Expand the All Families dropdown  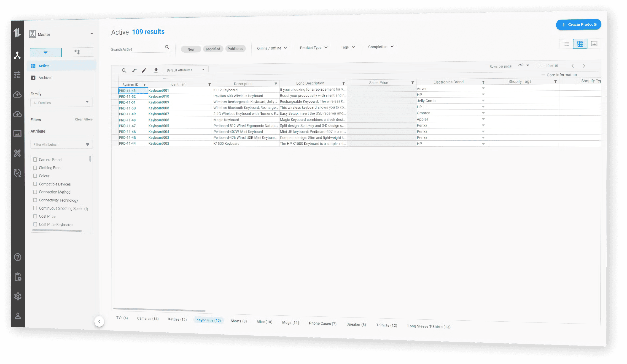61,102
